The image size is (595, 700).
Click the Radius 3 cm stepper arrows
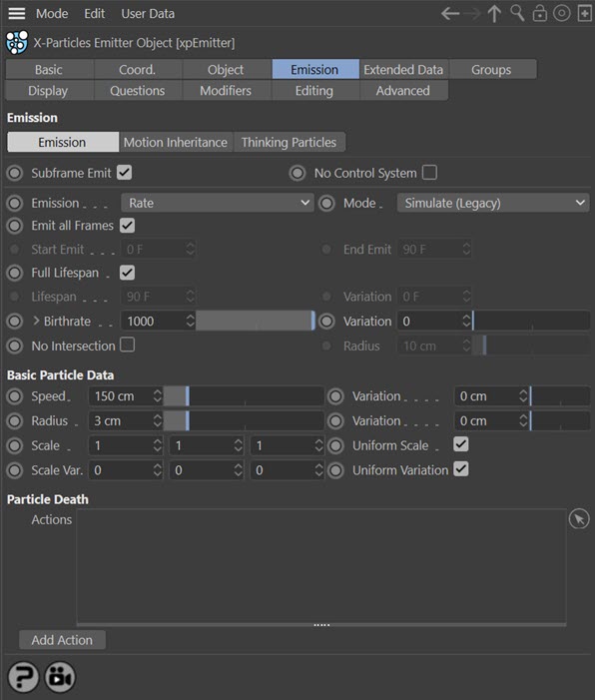point(157,420)
